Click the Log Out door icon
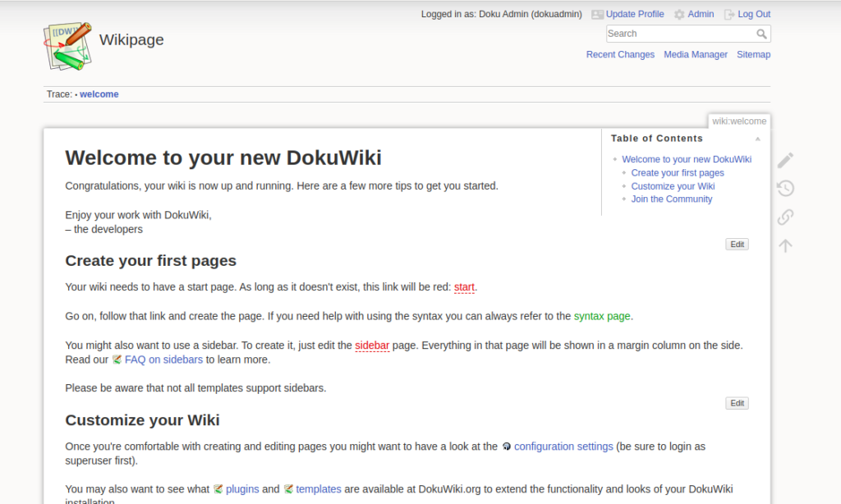 point(729,15)
